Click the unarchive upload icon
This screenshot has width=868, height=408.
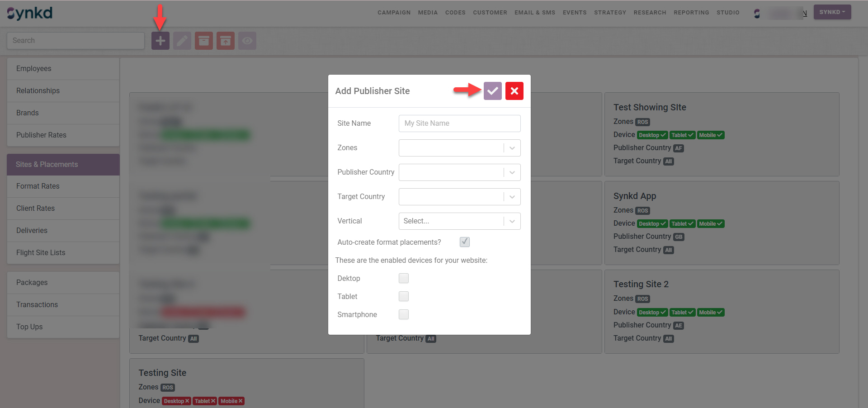coord(225,40)
